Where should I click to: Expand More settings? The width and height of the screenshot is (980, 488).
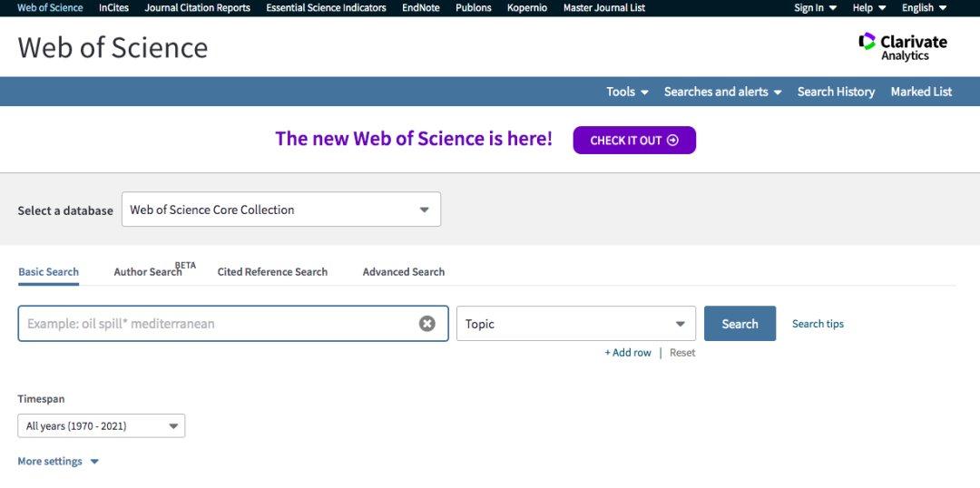click(58, 461)
